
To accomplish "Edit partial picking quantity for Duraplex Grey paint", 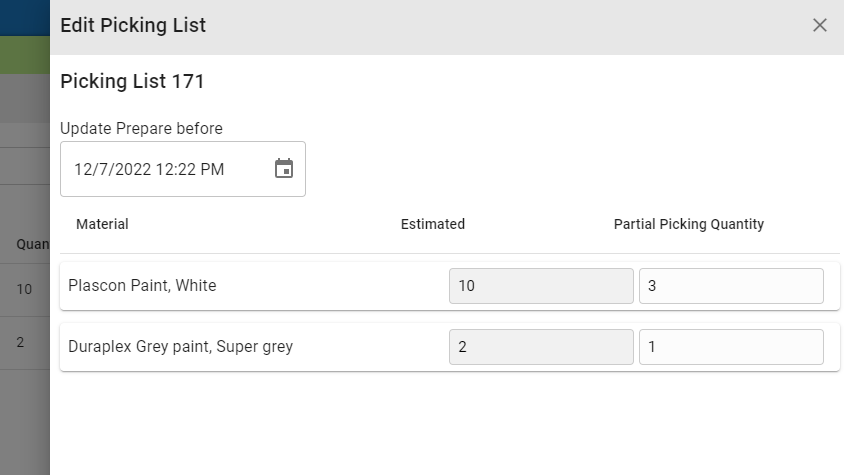I will tap(730, 347).
